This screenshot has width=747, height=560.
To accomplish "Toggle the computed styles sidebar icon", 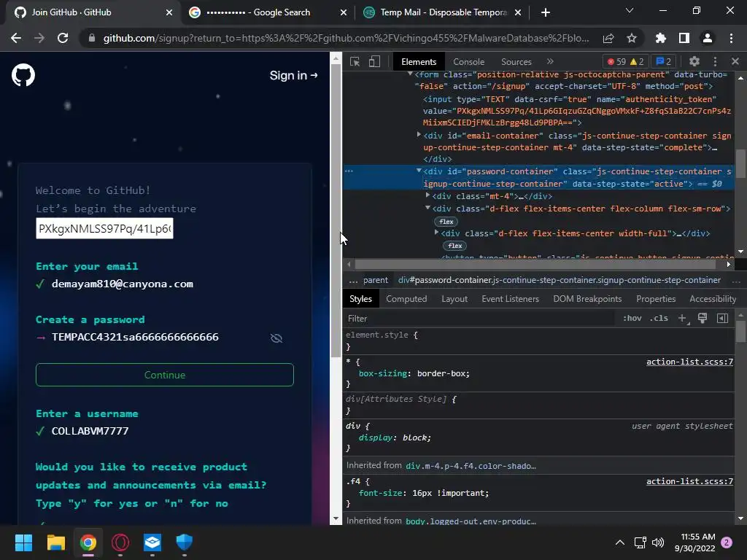I will (723, 319).
